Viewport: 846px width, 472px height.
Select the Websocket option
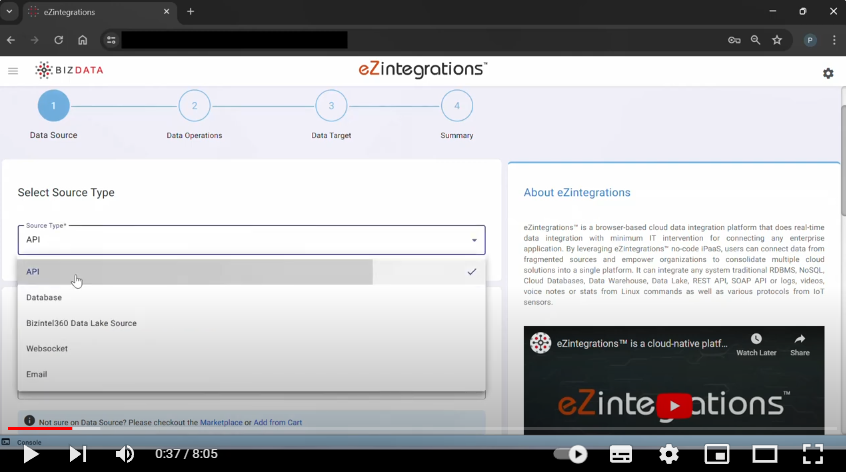click(47, 348)
